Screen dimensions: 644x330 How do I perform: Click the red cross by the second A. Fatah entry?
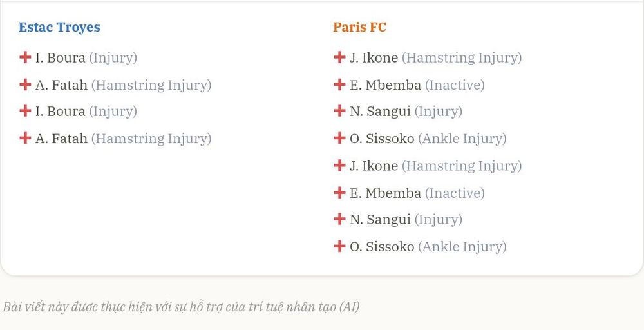tap(25, 138)
